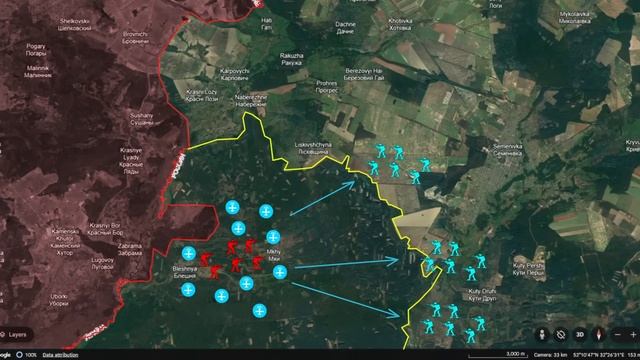Zoom out with the minus button
The image size is (640, 360).
pos(618,335)
